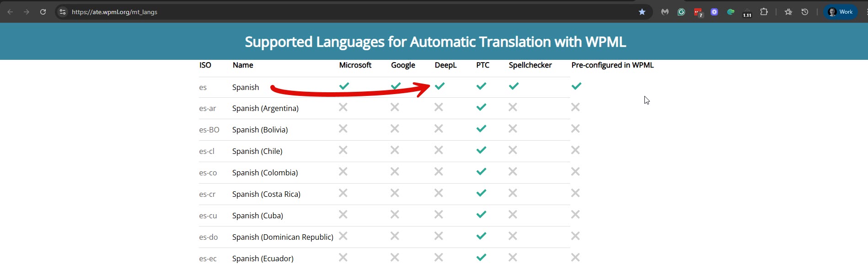868x269 pixels.
Task: View site information for ate.wpml.org
Action: [x=63, y=12]
